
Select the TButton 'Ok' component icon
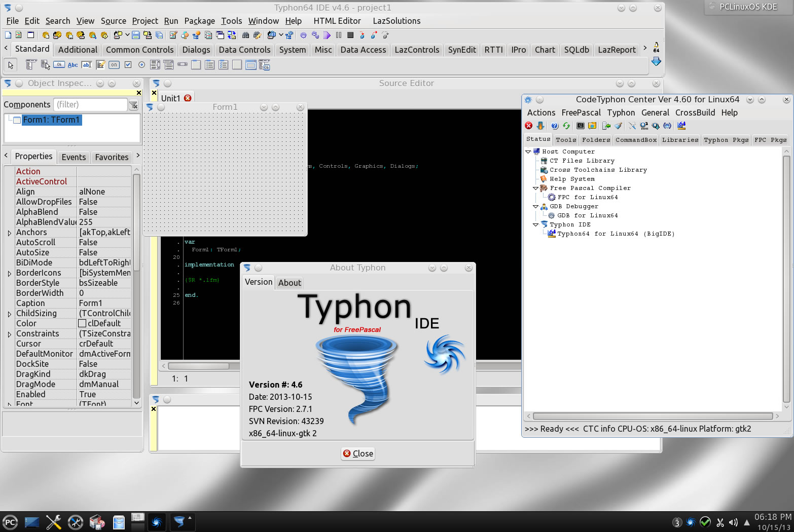(59, 65)
